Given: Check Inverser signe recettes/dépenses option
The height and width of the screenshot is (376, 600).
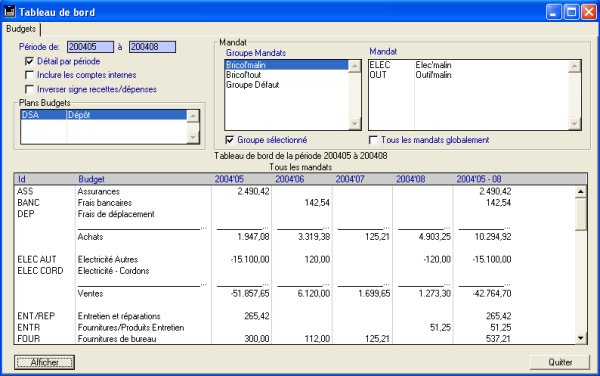Looking at the screenshot, I should (29, 89).
